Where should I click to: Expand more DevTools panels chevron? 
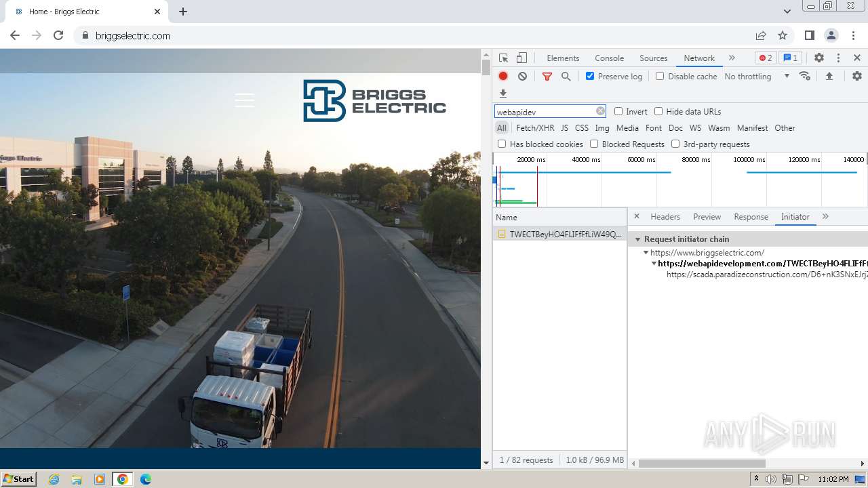(732, 58)
